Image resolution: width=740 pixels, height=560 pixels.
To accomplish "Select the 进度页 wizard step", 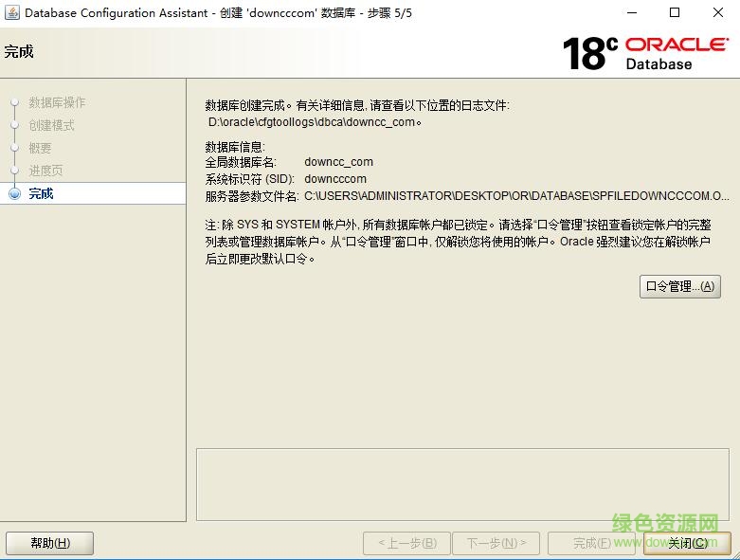I will (x=45, y=171).
